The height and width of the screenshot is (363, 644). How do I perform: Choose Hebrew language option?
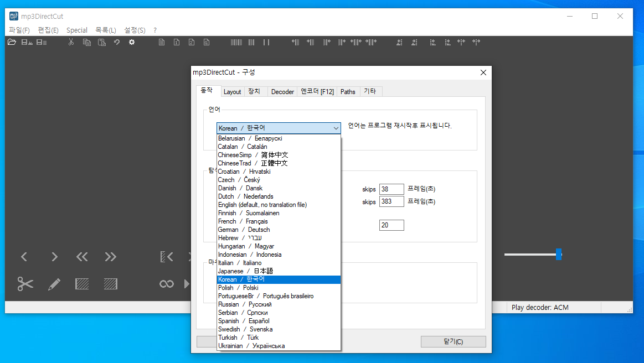[x=279, y=238]
